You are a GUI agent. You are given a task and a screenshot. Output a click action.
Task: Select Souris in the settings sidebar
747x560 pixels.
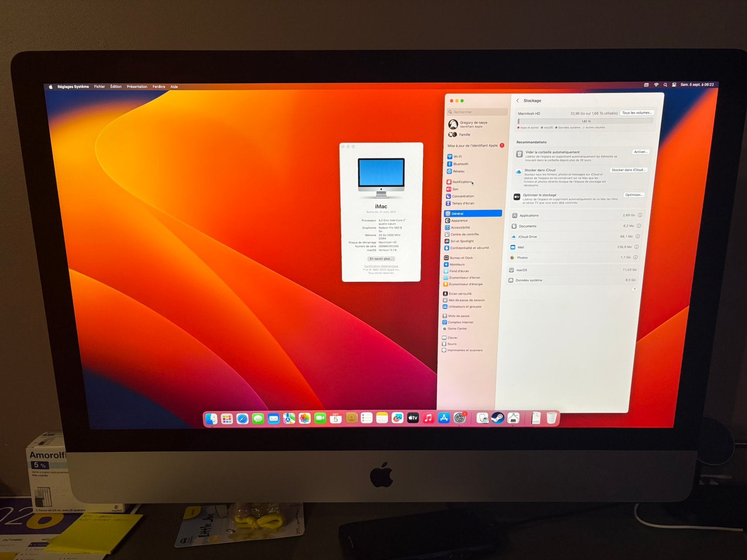449,344
